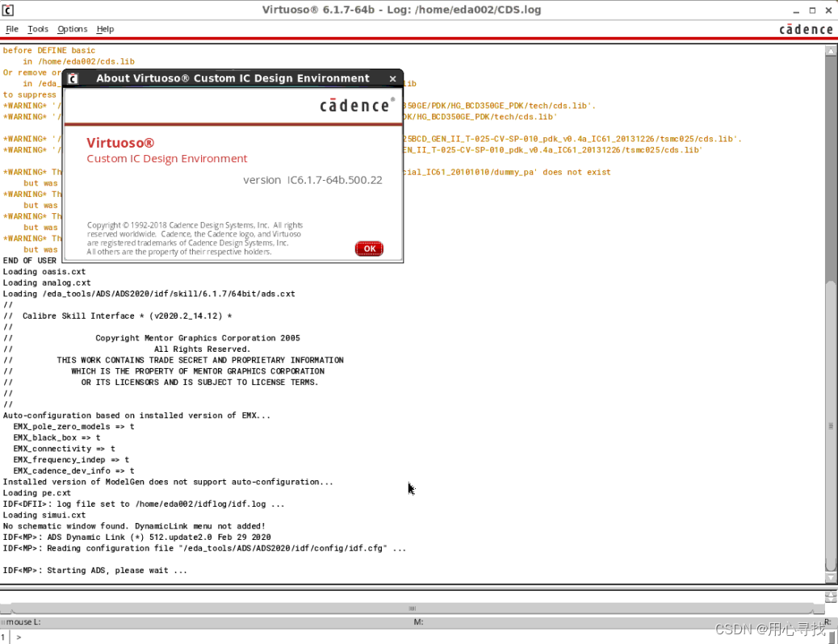
Task: Click the cadence logo in the menu bar
Action: [806, 29]
